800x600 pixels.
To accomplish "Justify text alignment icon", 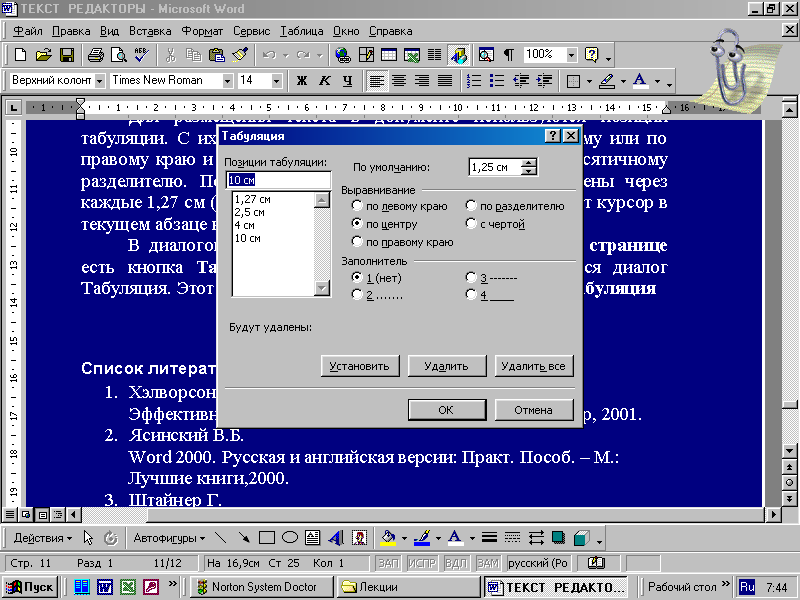I will point(445,81).
